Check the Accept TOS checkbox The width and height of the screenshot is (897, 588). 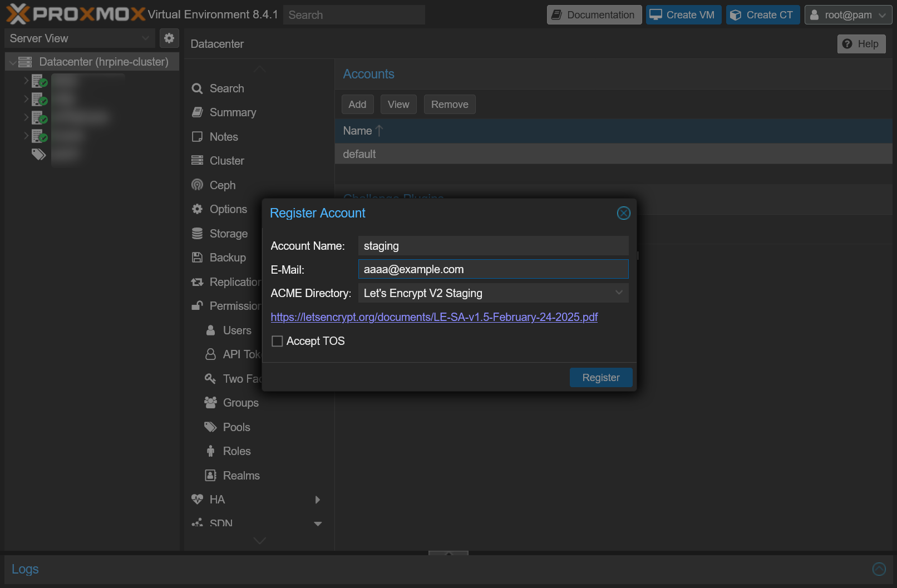click(x=277, y=341)
